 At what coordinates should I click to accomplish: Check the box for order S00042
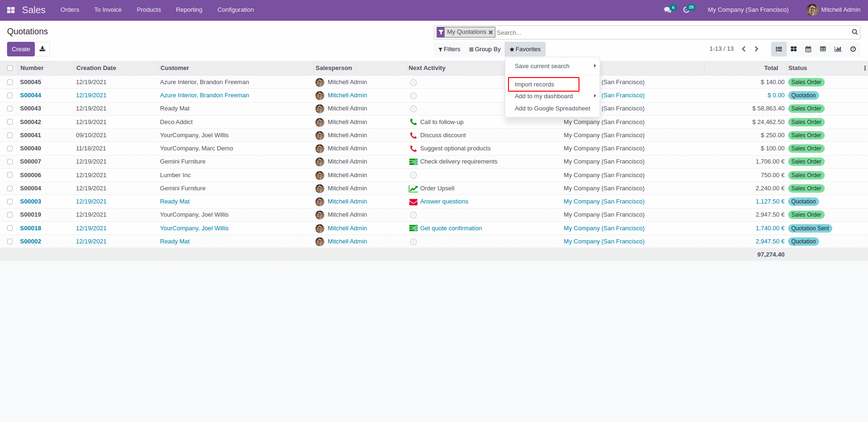coord(10,122)
